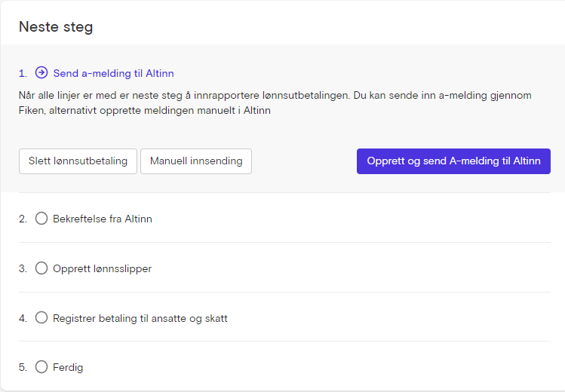565x392 pixels.
Task: Click the Bekreftelse fra Altinn step label
Action: click(x=103, y=219)
